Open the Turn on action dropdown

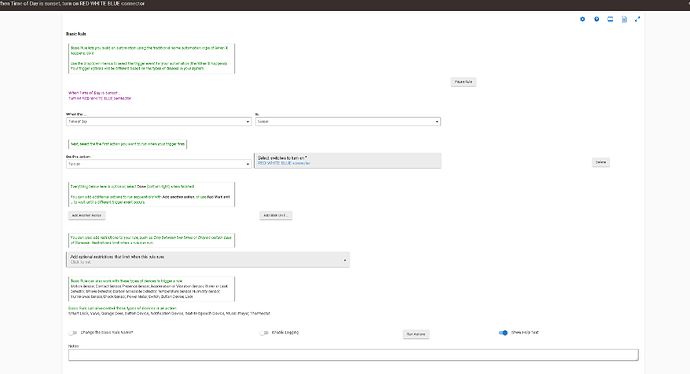tap(159, 164)
